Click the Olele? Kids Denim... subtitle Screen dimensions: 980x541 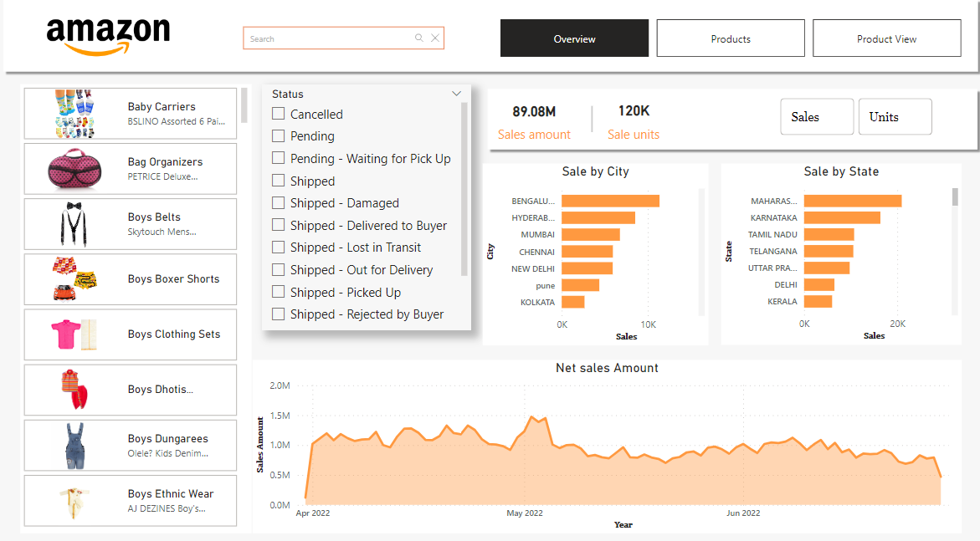point(168,453)
